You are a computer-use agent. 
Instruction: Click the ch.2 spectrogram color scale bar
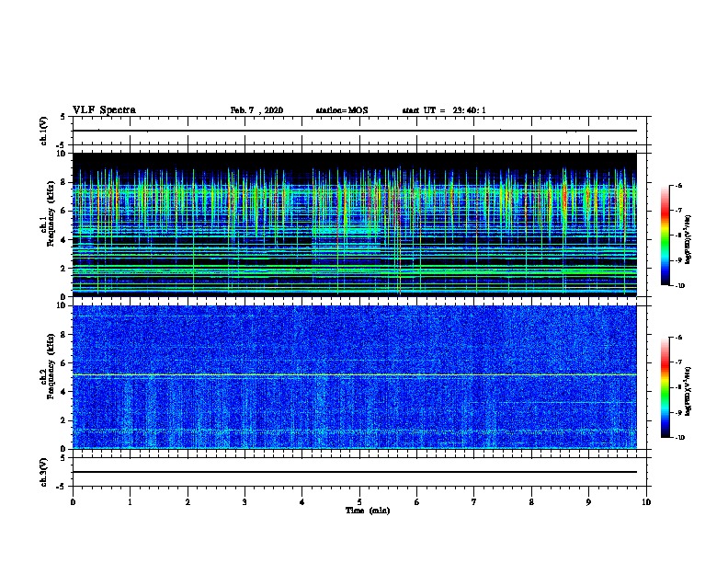click(665, 387)
